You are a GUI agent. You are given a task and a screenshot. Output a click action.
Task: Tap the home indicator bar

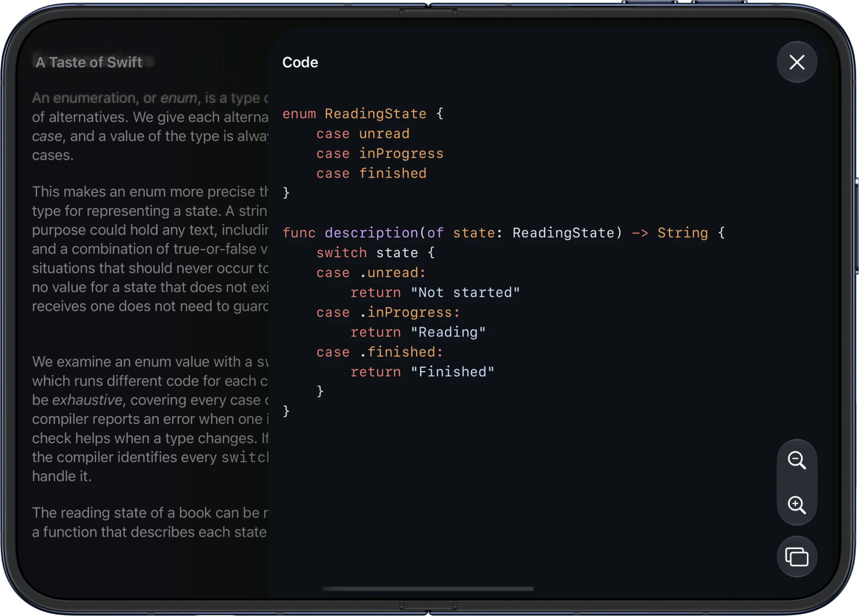(428, 589)
